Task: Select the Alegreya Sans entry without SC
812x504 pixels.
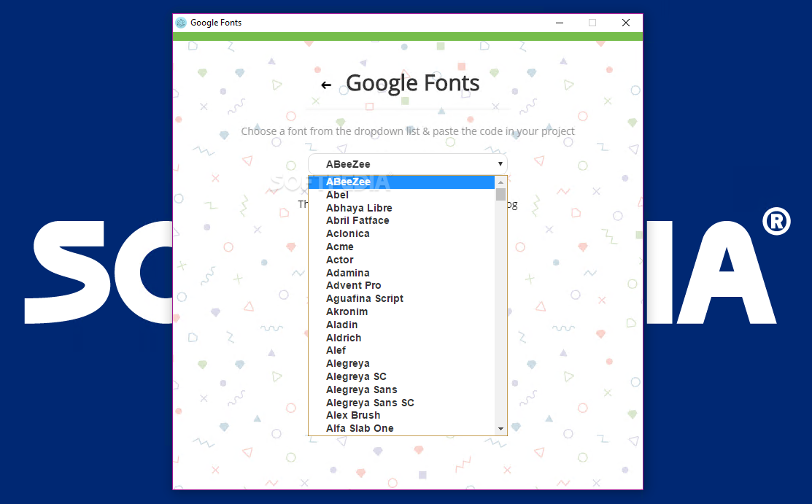Action: [x=402, y=389]
